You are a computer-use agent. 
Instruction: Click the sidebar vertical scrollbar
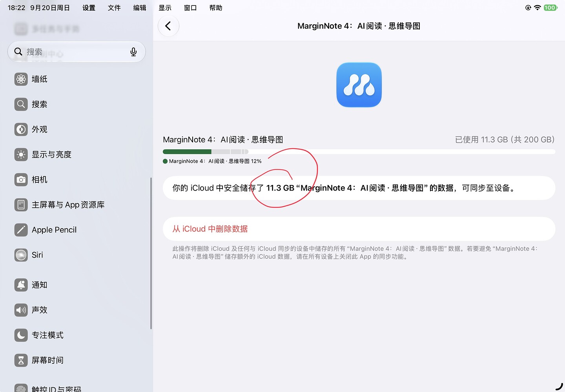[x=151, y=253]
